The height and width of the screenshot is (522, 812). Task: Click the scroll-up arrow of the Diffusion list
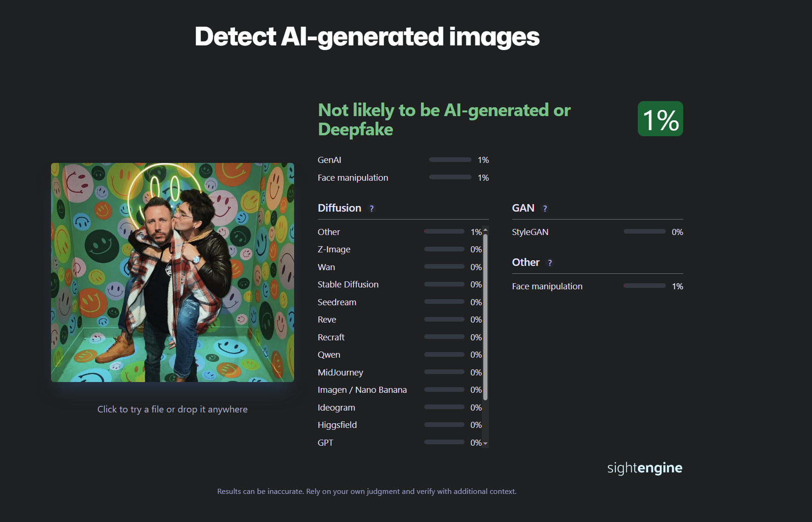(x=486, y=229)
